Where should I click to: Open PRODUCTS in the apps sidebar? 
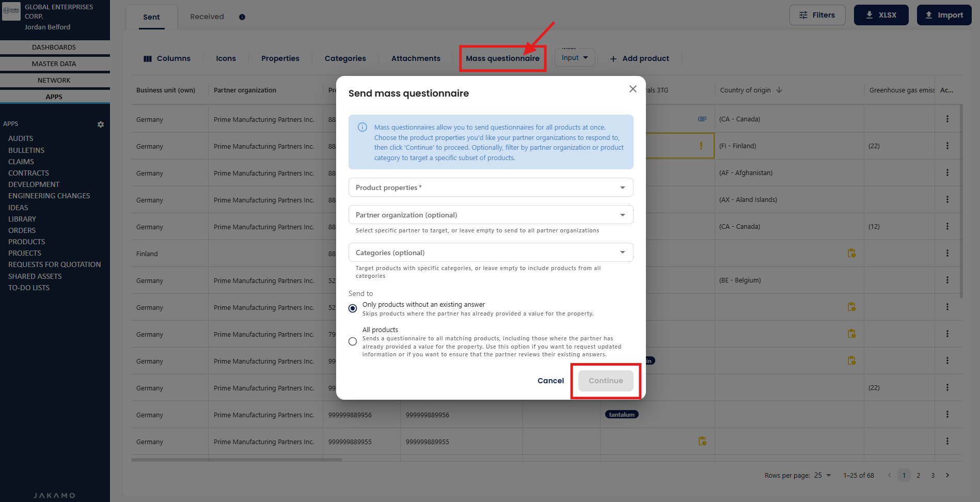click(27, 242)
